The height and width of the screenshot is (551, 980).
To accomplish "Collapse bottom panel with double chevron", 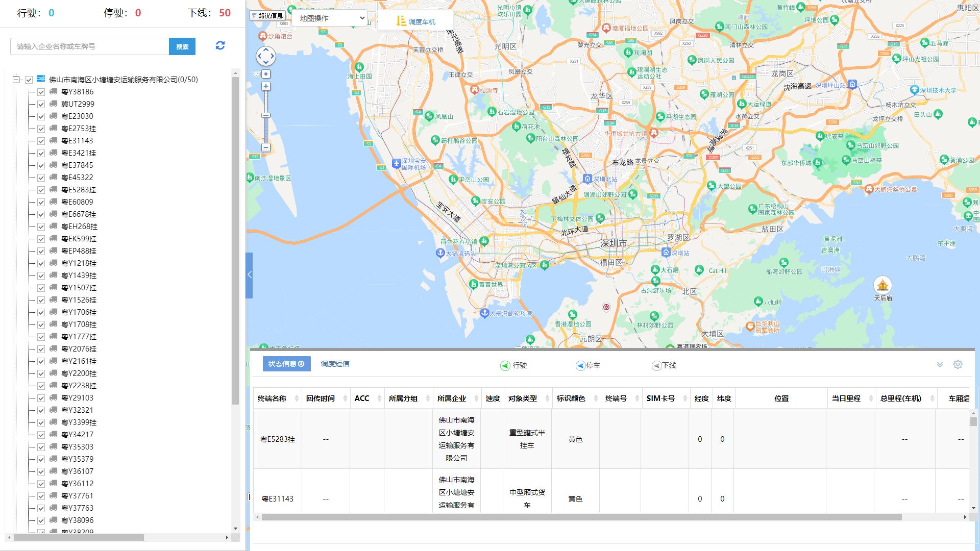I will pyautogui.click(x=940, y=364).
